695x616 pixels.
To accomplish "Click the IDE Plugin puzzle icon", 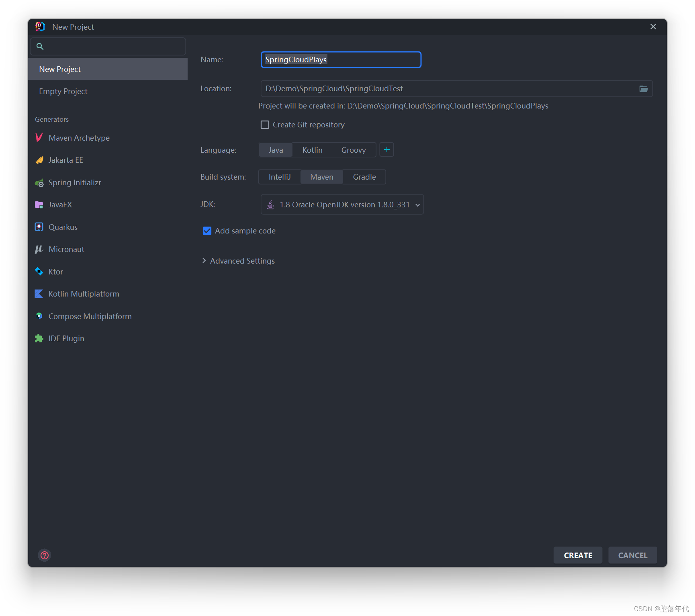I will point(39,338).
